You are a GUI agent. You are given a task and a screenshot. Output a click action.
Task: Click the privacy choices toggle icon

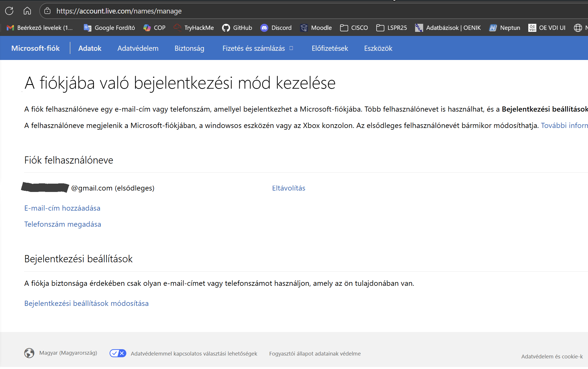(x=118, y=353)
